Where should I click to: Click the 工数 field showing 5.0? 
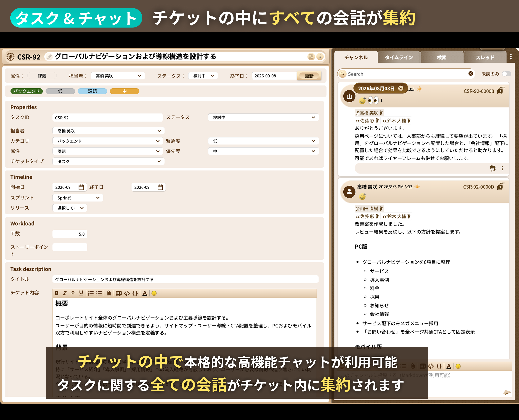click(x=70, y=234)
